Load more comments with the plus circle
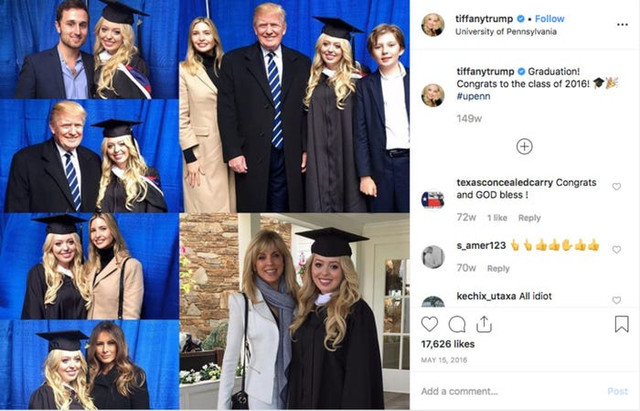 524,146
